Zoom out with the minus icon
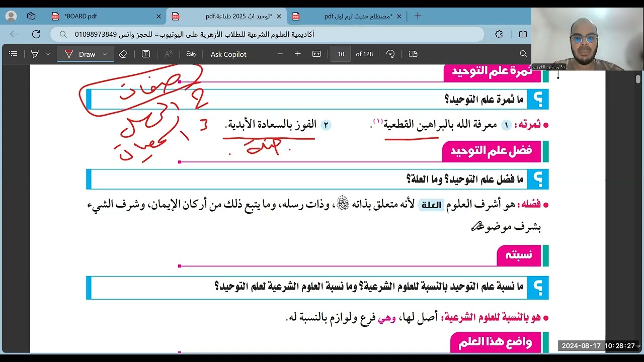 coord(280,54)
